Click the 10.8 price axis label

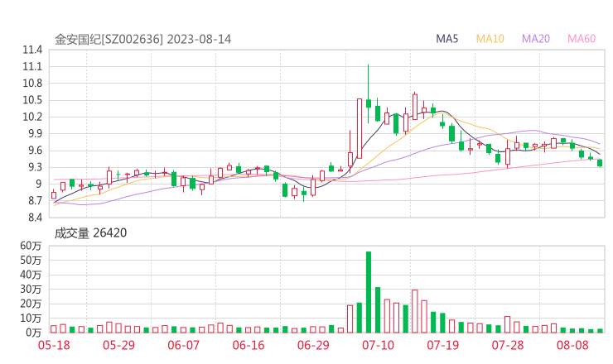tap(32, 84)
